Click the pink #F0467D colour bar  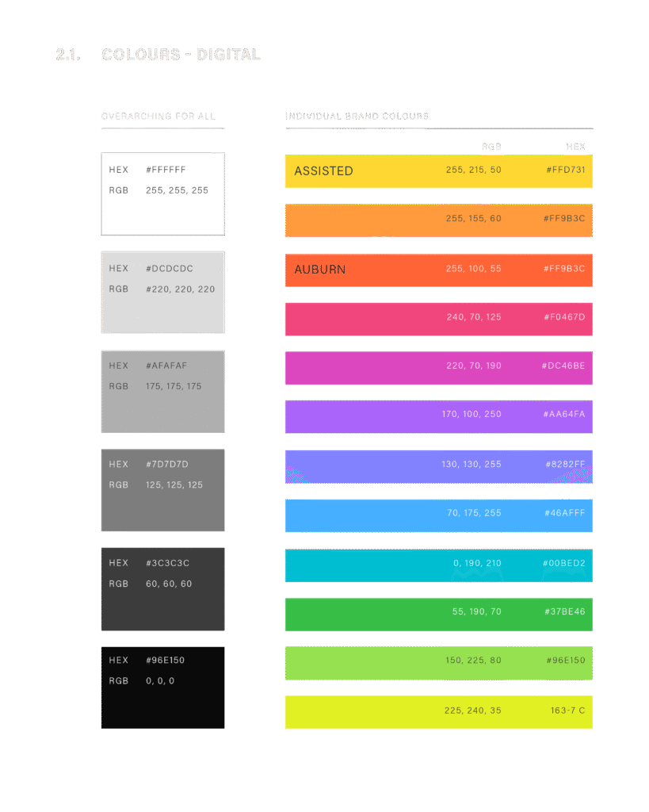pos(438,319)
